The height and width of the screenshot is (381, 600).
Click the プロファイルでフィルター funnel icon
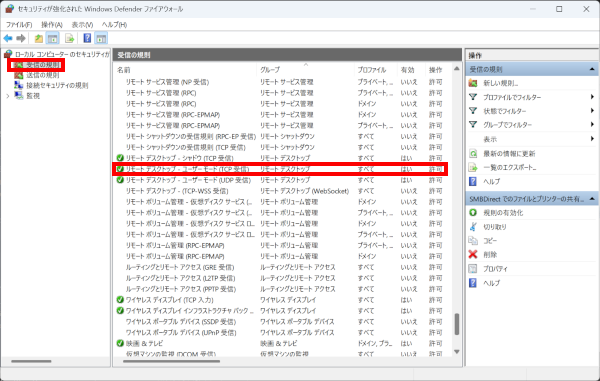click(473, 97)
